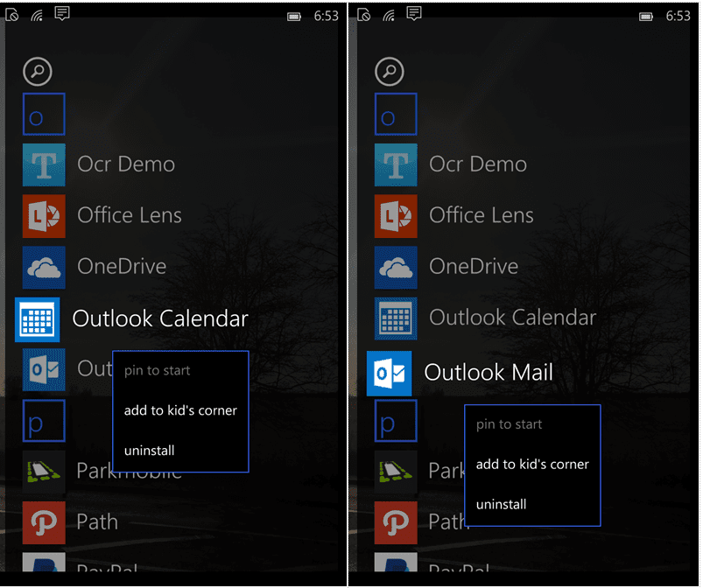Screen dimensions: 703x588
Task: Choose 'add to kid's corner' in left context menu
Action: pyautogui.click(x=180, y=410)
